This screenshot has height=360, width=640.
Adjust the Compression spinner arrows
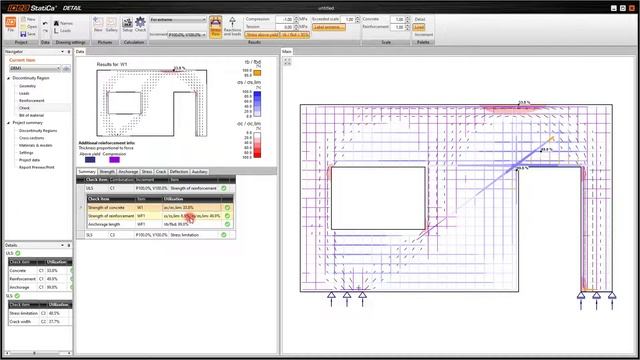(296, 19)
